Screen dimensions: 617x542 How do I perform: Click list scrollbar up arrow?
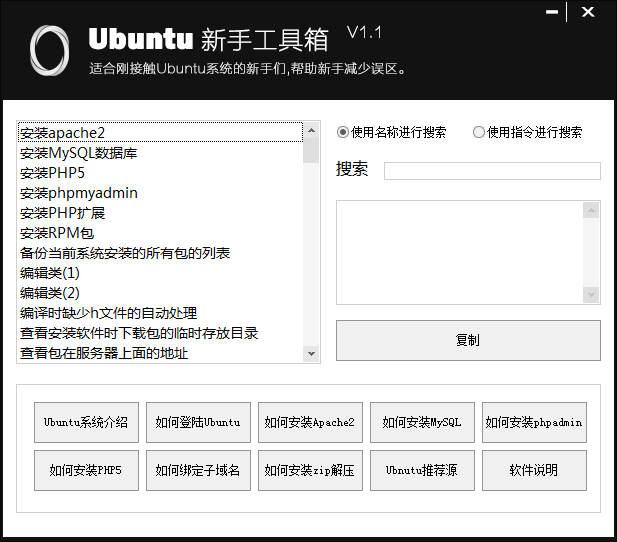pos(311,130)
